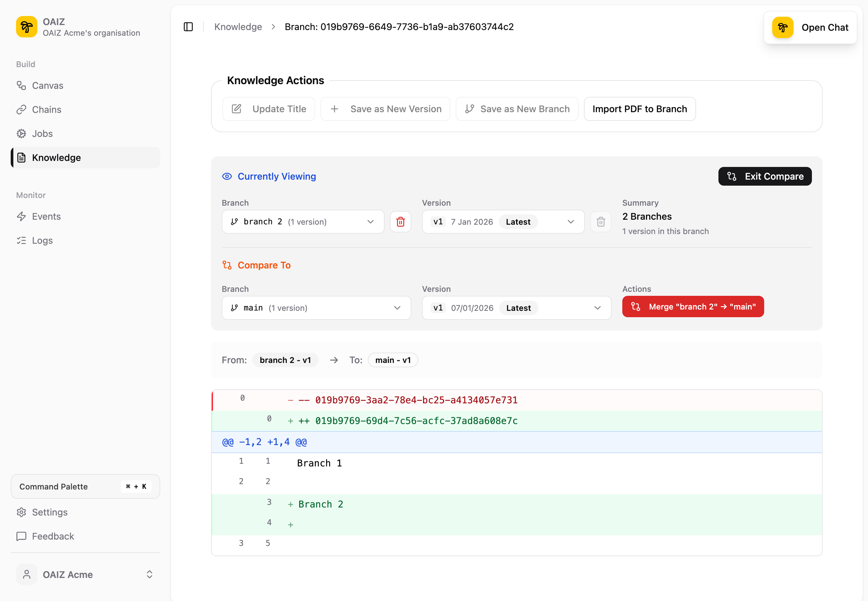Click the Currently Viewing eye indicator
The width and height of the screenshot is (868, 601).
tap(227, 176)
